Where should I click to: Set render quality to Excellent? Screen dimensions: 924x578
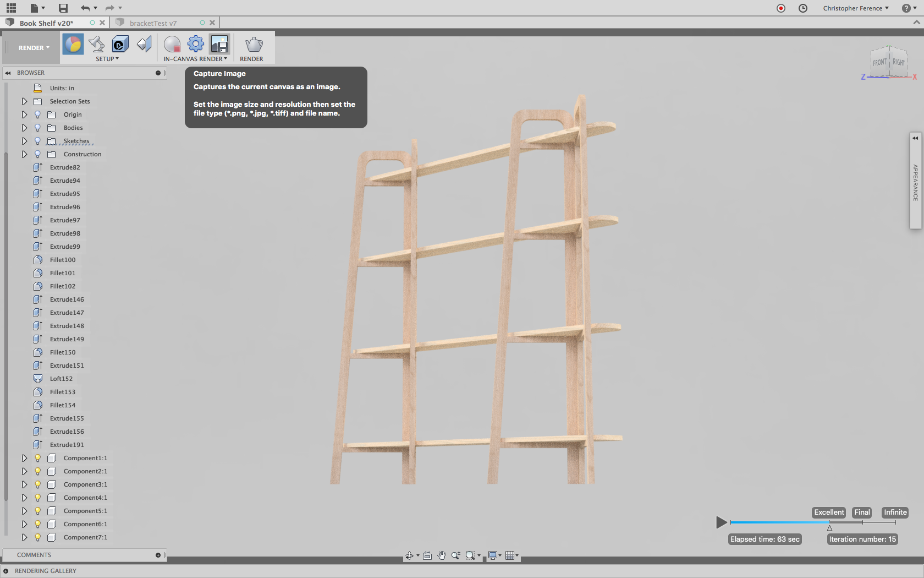coord(829,512)
